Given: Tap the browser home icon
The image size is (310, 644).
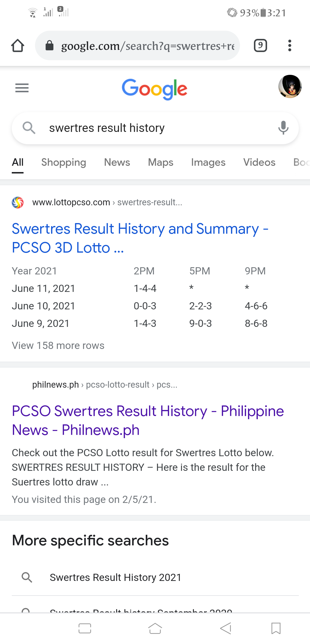Looking at the screenshot, I should [18, 46].
